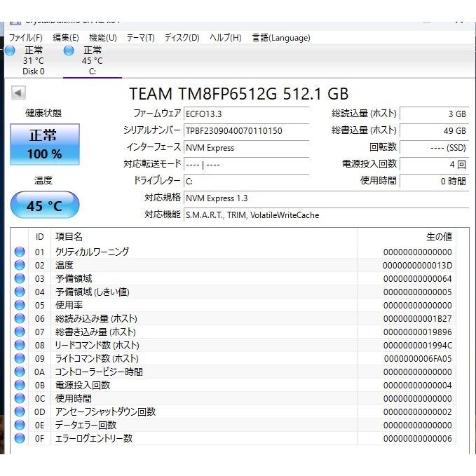Select the リードコマンド数 (ホスト) attribute name
The height and width of the screenshot is (476, 476).
pyautogui.click(x=97, y=345)
